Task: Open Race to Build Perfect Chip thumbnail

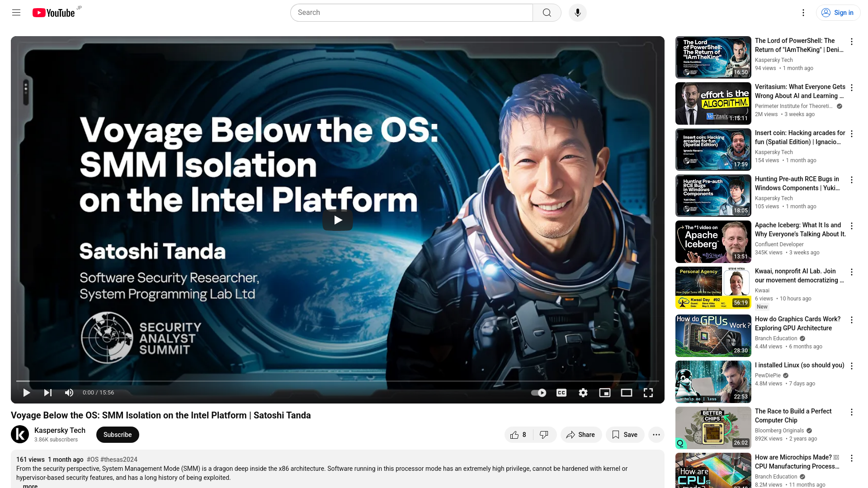Action: [713, 428]
